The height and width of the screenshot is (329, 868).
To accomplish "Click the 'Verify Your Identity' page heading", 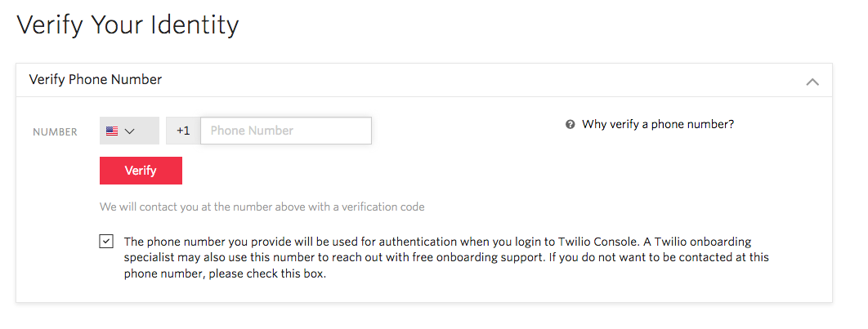I will point(128,24).
